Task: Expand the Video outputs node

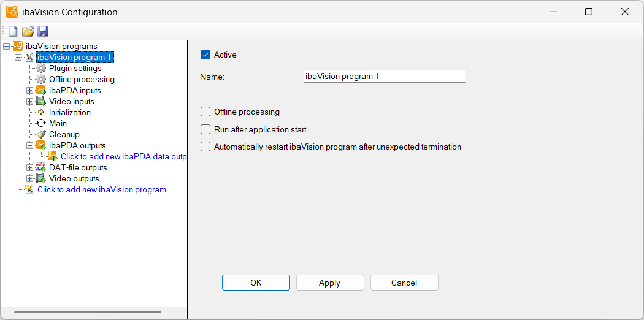Action: click(x=29, y=178)
